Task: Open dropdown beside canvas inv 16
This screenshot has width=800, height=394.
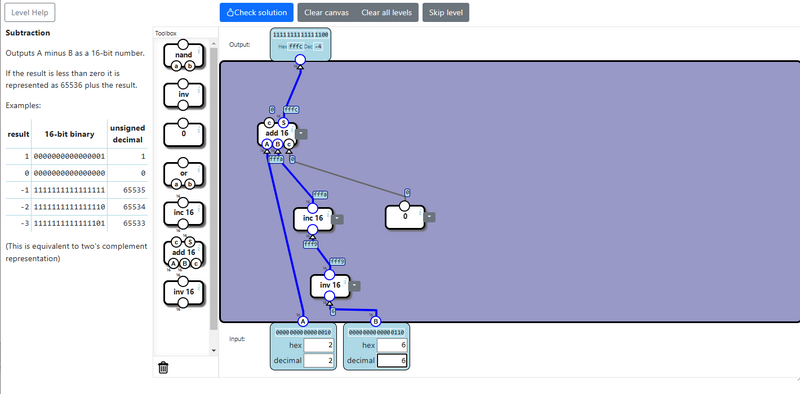Action: (x=355, y=286)
